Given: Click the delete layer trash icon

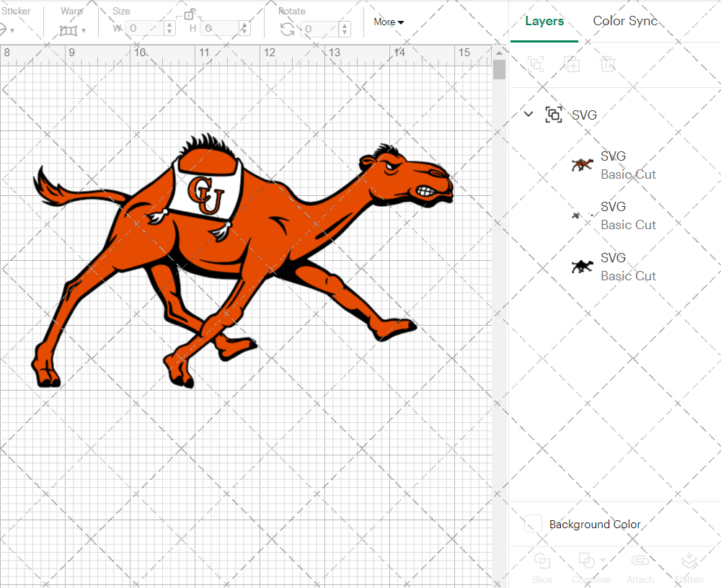Looking at the screenshot, I should coord(609,64).
